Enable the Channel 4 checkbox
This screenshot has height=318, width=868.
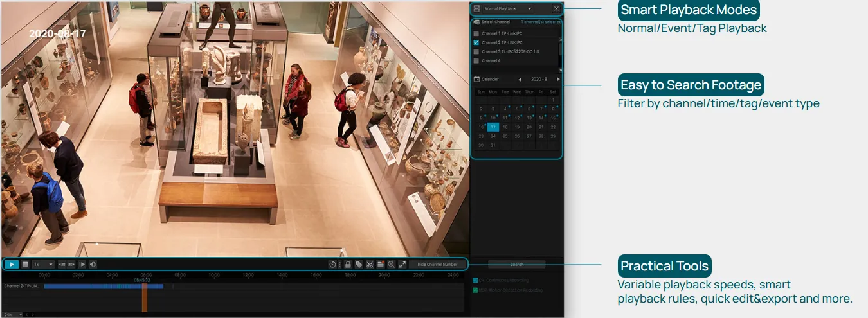tap(476, 61)
